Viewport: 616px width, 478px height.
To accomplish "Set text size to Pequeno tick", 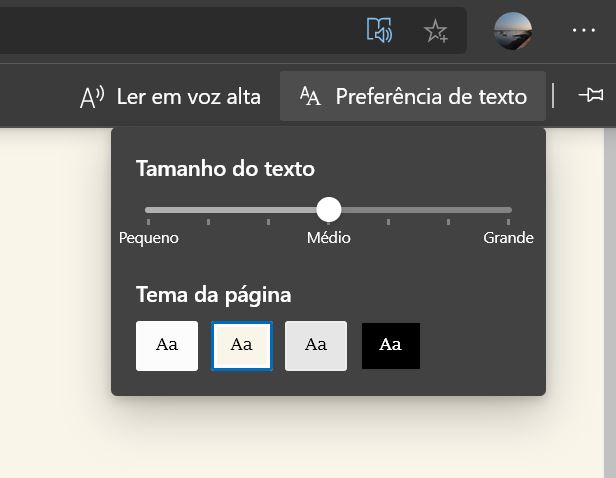I will (x=148, y=222).
